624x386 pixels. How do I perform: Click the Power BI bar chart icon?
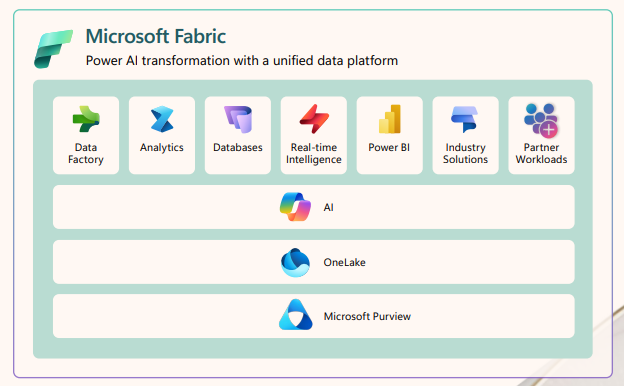[390, 119]
